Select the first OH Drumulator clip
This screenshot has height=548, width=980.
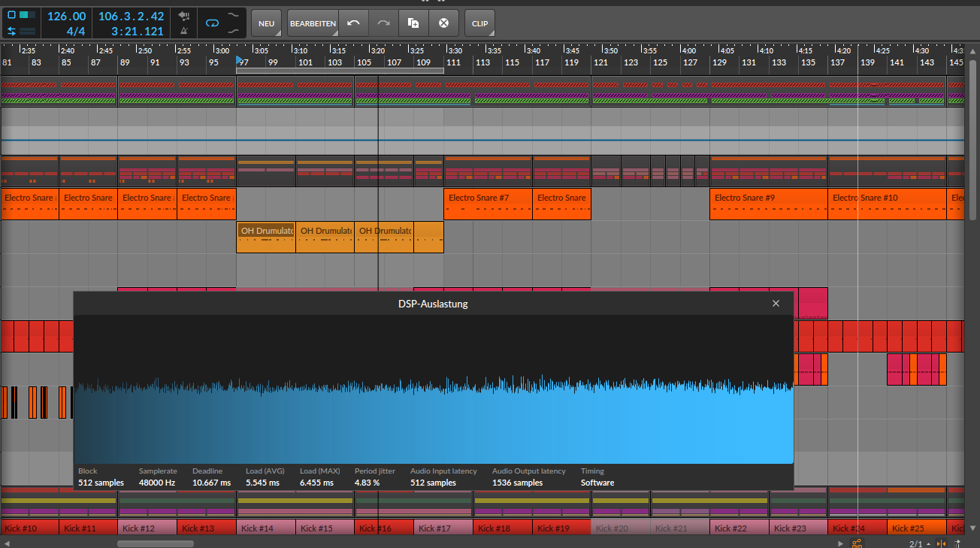266,237
